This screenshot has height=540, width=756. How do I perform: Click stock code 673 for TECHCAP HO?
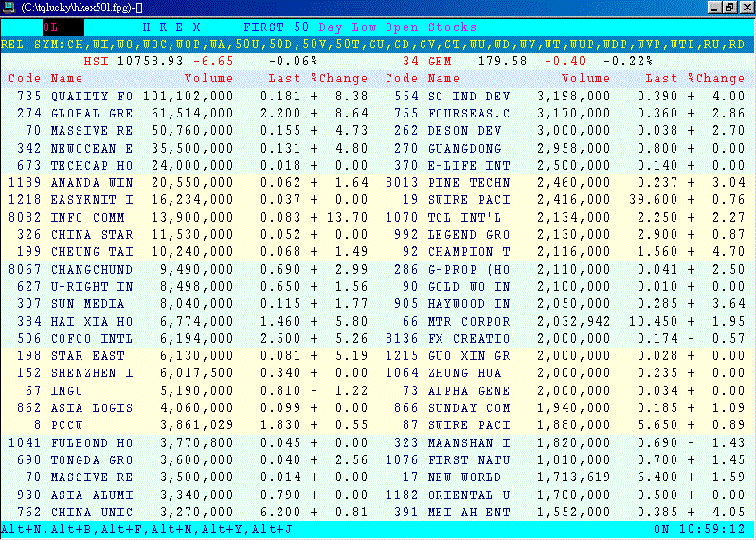29,166
